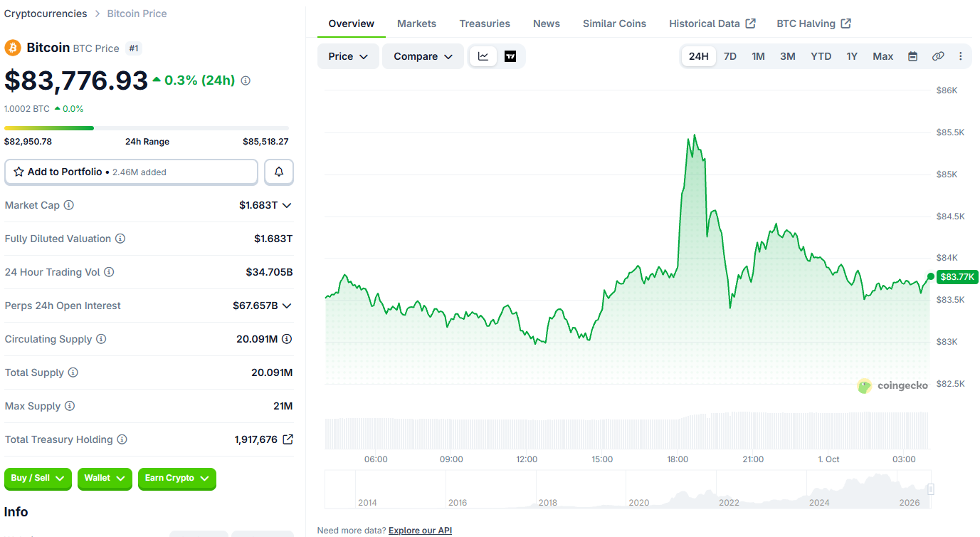Click the star in Add to Portfolio
980x537 pixels.
click(19, 172)
